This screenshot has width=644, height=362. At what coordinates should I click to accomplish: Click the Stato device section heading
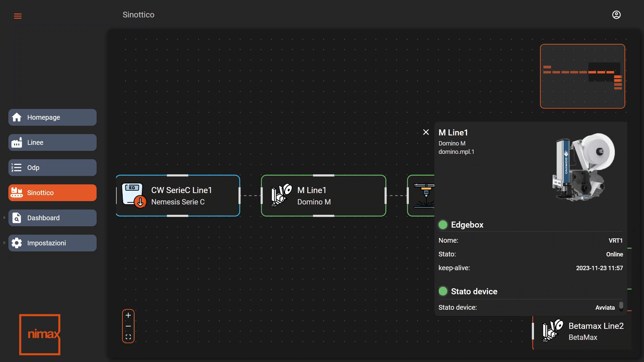click(474, 292)
